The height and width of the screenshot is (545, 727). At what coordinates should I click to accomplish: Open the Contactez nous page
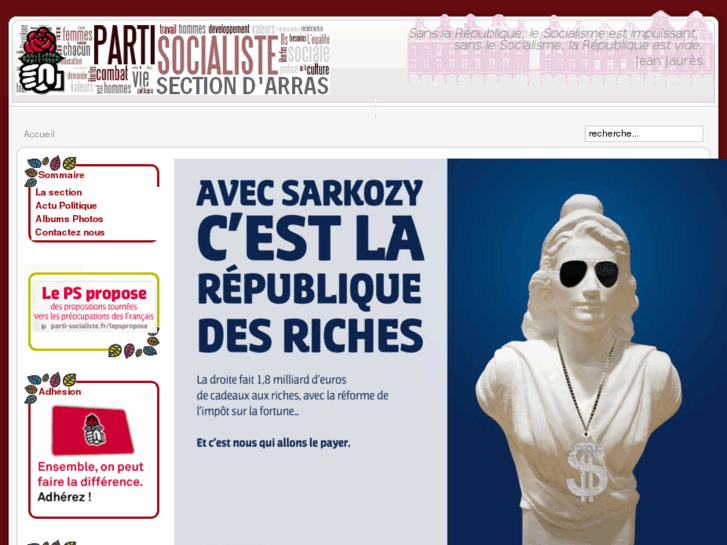[70, 232]
